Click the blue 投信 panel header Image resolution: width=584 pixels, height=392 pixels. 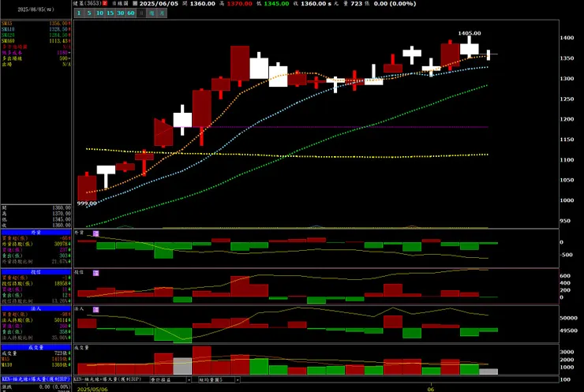36,272
